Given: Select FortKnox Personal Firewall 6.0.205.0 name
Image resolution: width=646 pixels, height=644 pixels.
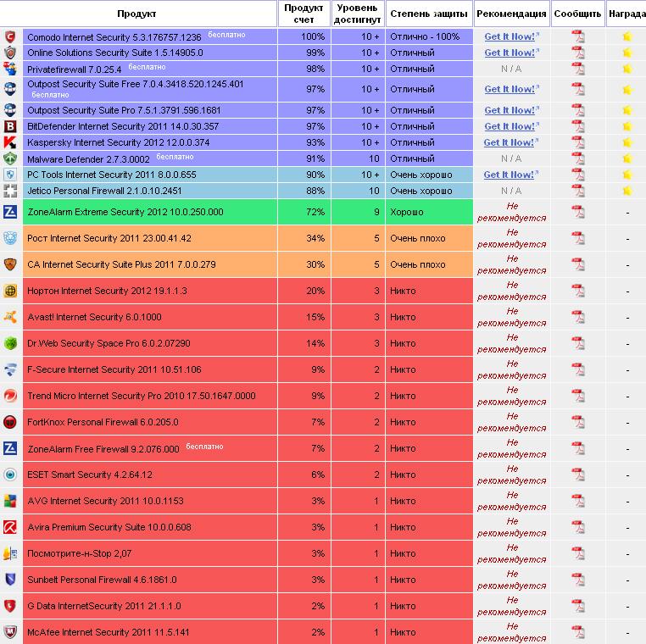Looking at the screenshot, I should click(x=103, y=422).
